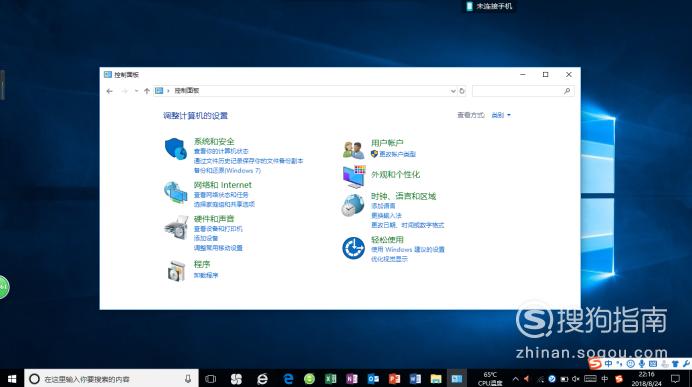Launch Internet Explorer from taskbar
692x387 pixels.
pos(263,379)
